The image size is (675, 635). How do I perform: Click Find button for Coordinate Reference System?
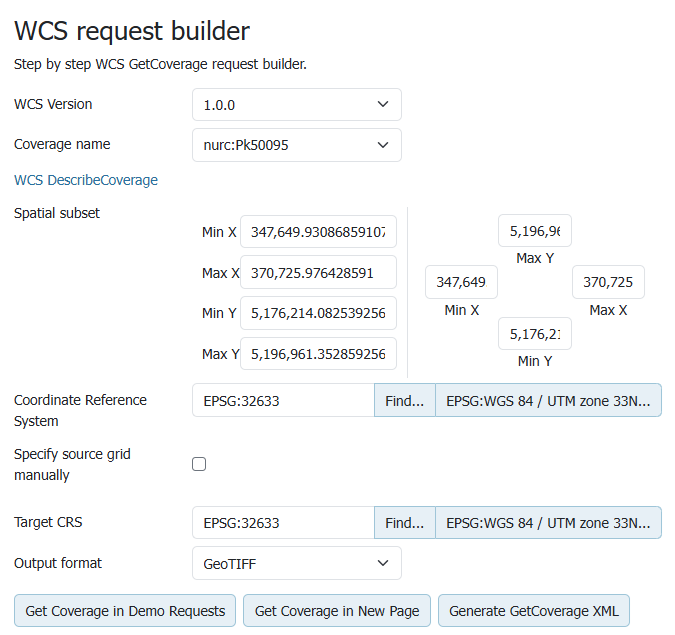pyautogui.click(x=404, y=400)
